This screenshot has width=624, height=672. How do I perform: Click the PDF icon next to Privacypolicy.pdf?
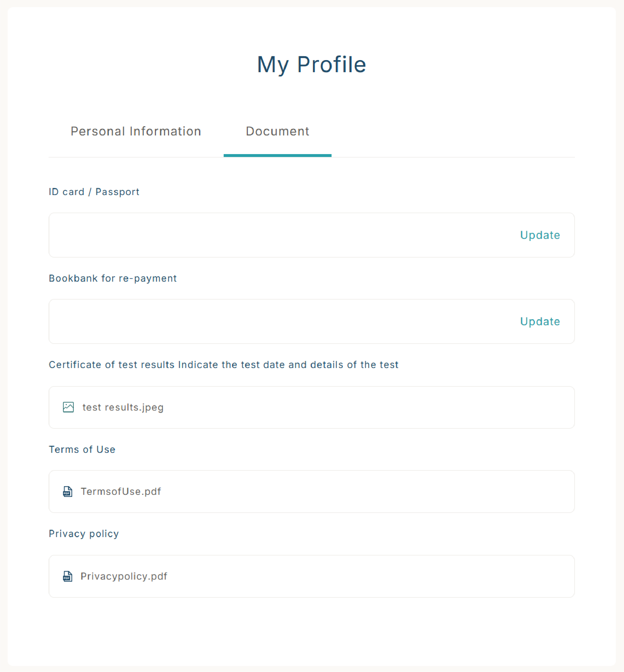[x=67, y=576]
